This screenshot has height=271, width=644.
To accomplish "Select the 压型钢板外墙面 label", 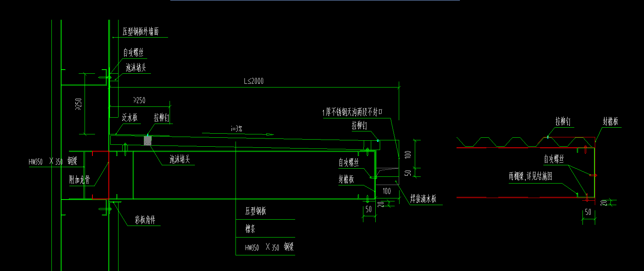I will pyautogui.click(x=141, y=32).
